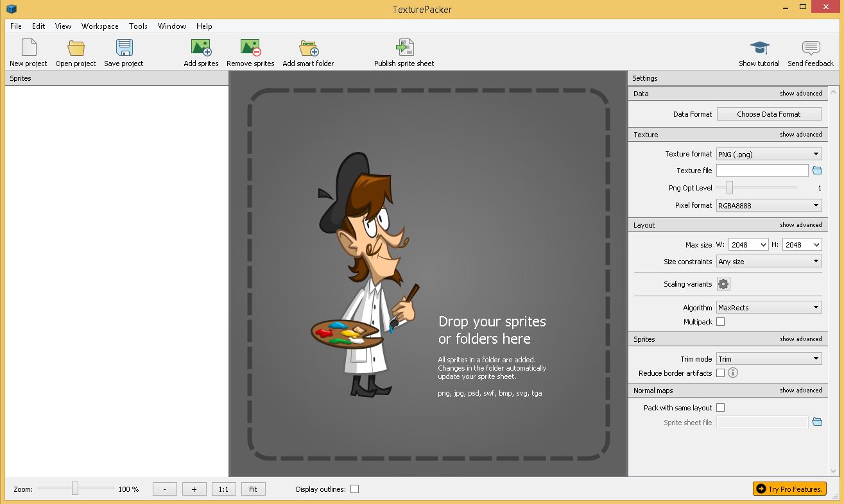Enable Pack with same layout checkbox

[x=721, y=408]
